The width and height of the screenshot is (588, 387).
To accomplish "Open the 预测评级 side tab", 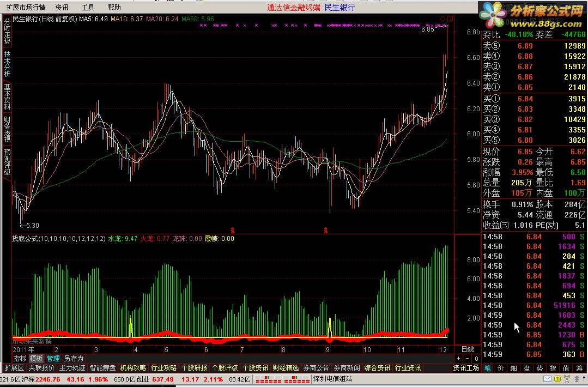I will tap(7, 162).
